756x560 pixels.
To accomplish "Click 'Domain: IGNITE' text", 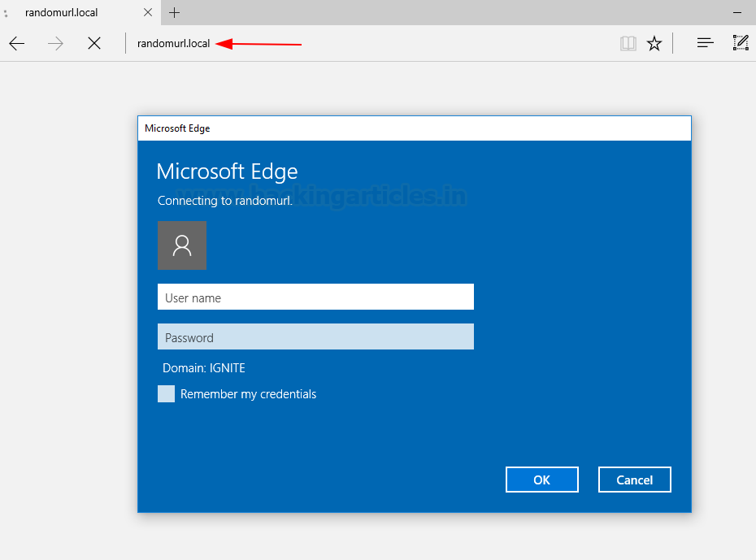I will 204,368.
